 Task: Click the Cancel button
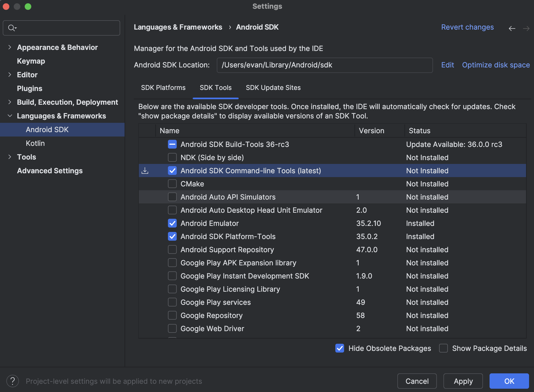click(417, 381)
